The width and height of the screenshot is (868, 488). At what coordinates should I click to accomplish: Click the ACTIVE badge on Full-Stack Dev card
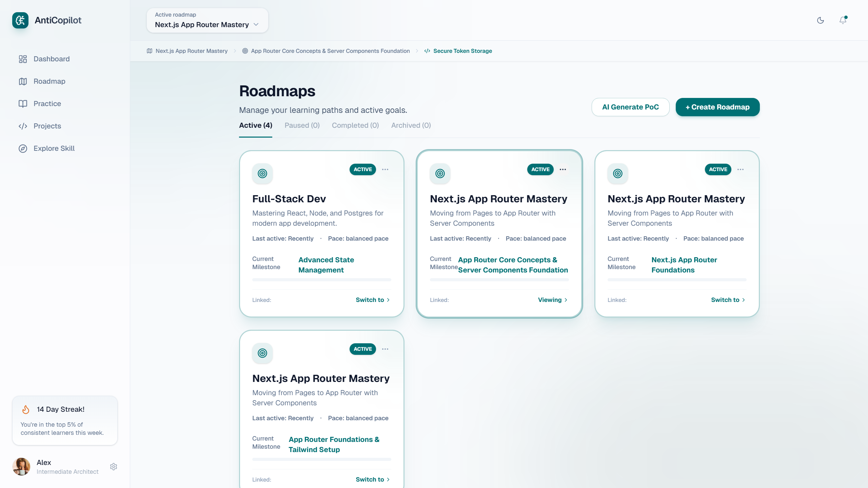[x=363, y=169]
